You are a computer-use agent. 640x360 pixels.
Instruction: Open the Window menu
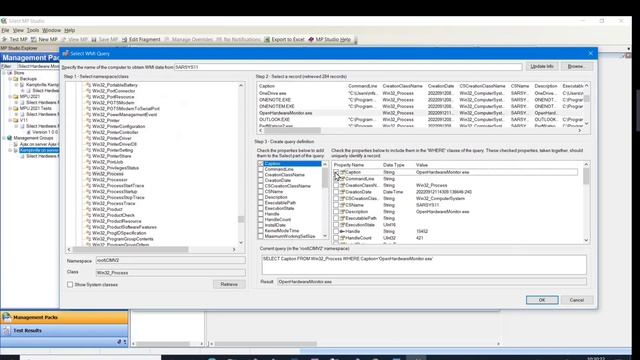pyautogui.click(x=51, y=30)
